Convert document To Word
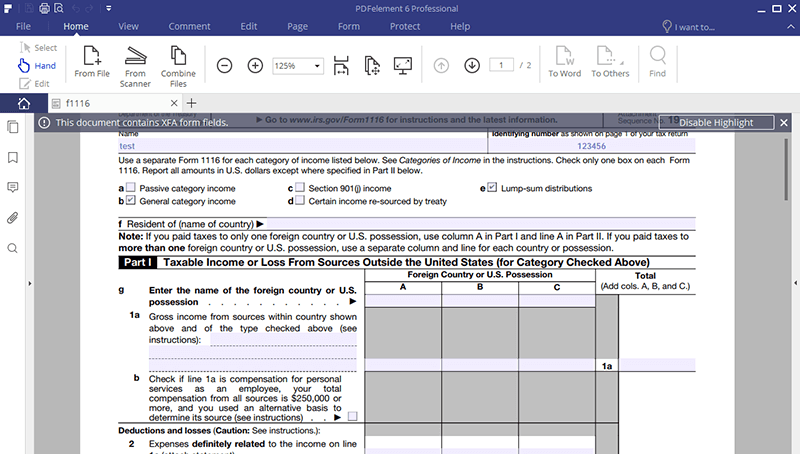This screenshot has width=800, height=454. point(564,61)
